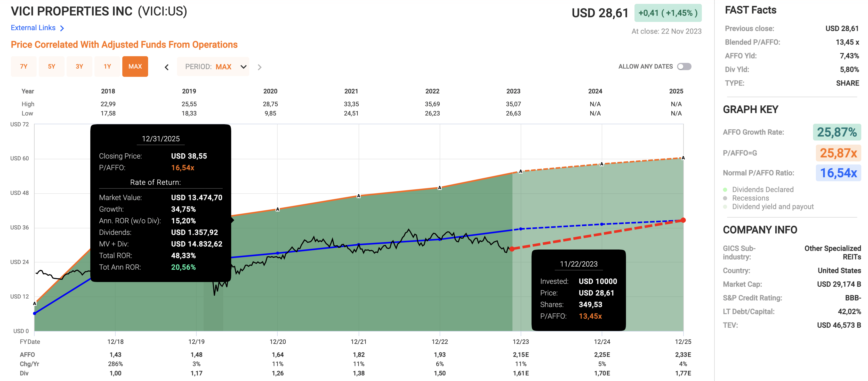Click the AFFO Growth Rate 25,87% badge

point(837,132)
